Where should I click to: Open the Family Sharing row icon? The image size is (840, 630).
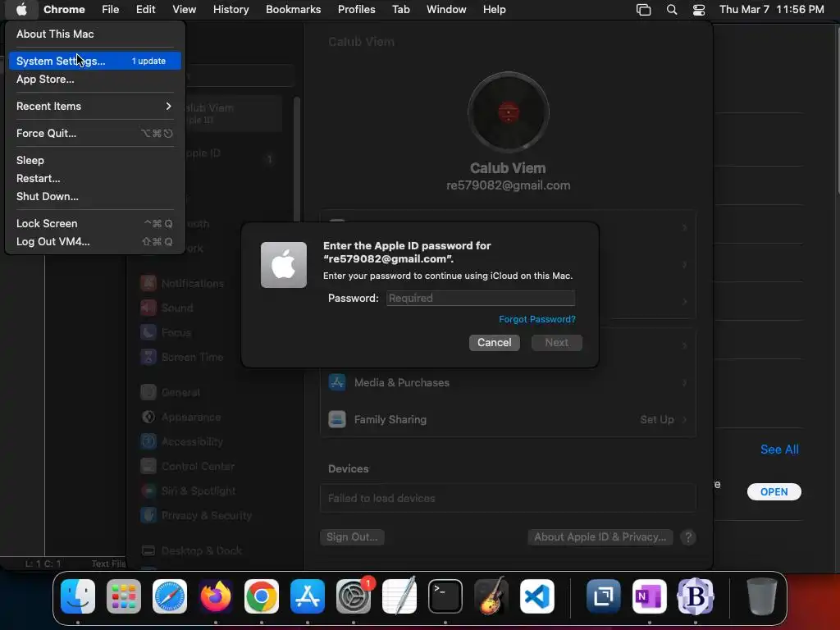click(337, 419)
